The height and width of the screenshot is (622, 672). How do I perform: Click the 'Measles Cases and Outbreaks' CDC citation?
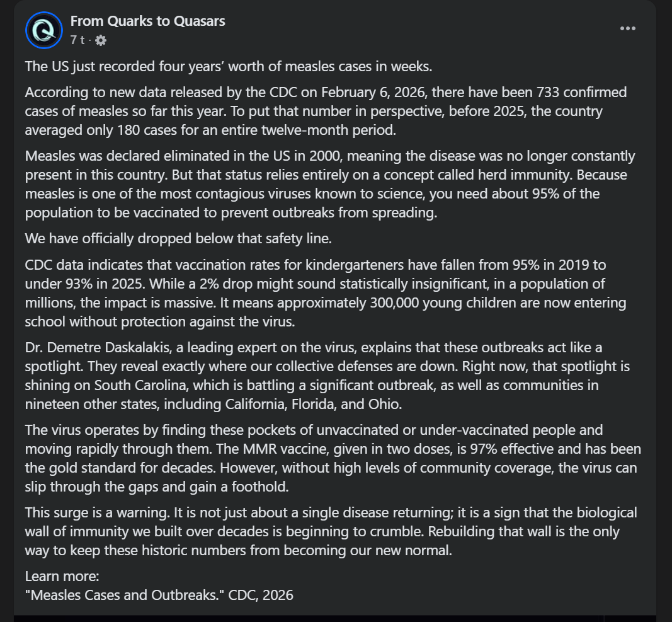(x=159, y=594)
